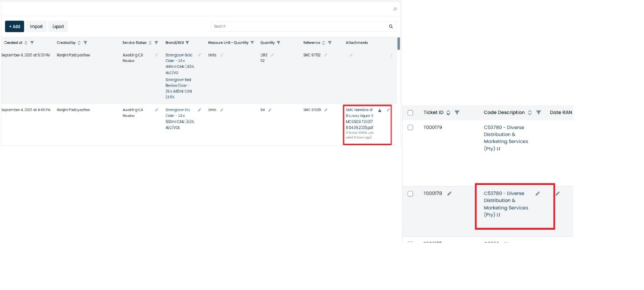Open the Created at filter
644x290 pixels.
(32, 43)
